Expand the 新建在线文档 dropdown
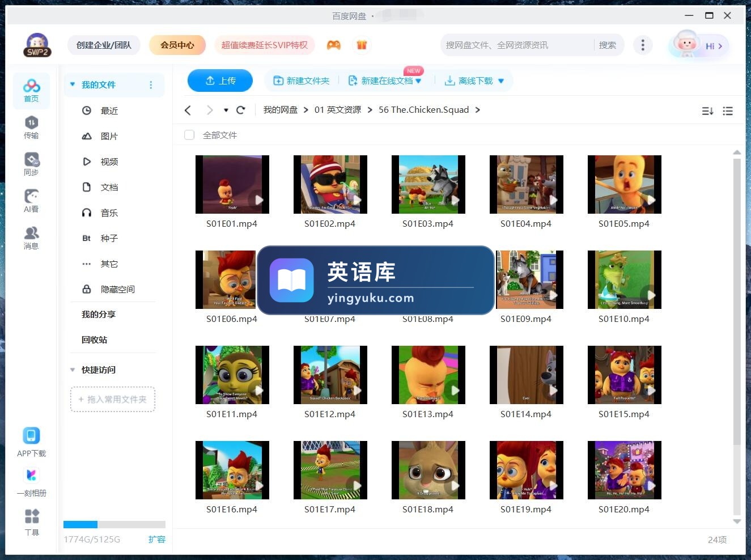Viewport: 751px width, 560px height. pyautogui.click(x=418, y=81)
